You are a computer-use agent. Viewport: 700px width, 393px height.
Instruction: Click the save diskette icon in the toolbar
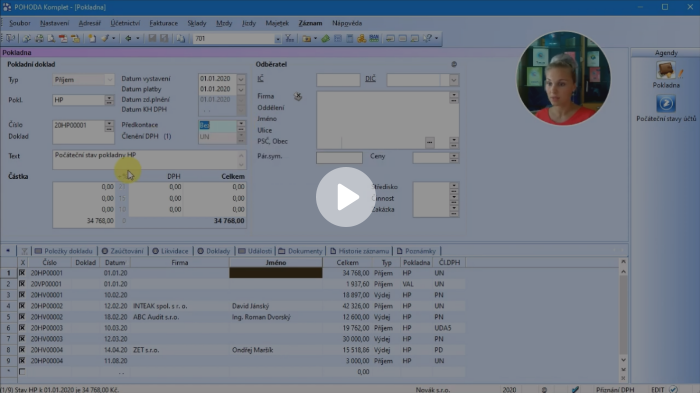tap(152, 38)
